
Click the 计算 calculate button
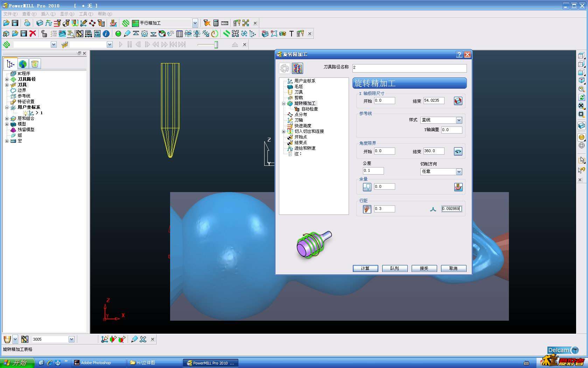click(365, 268)
